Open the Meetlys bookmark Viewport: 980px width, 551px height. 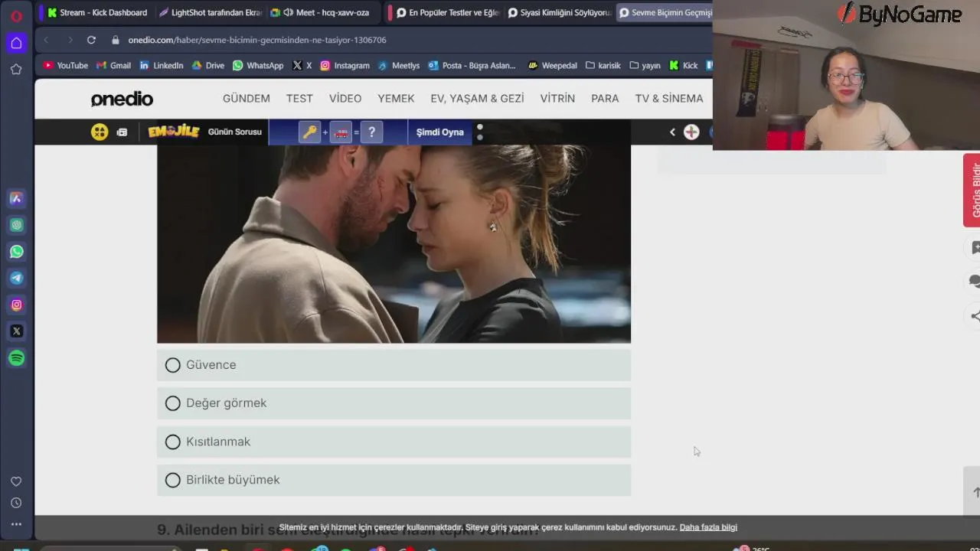point(399,66)
